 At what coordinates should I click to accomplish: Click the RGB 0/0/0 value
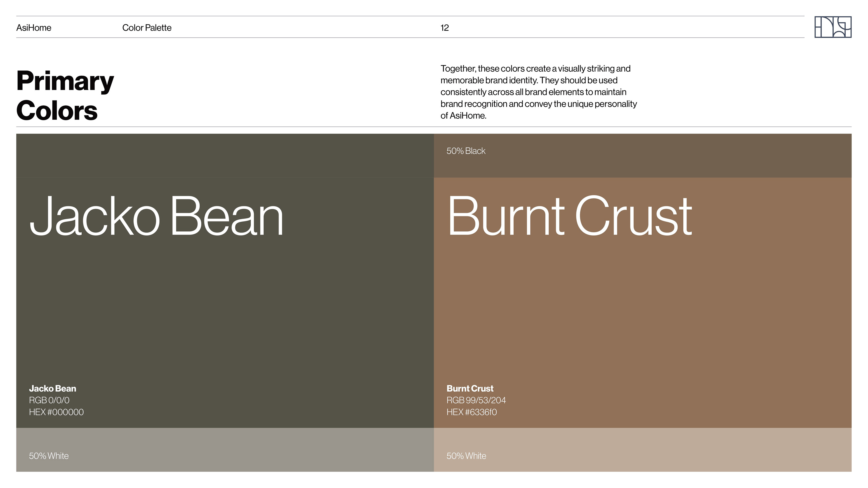49,400
